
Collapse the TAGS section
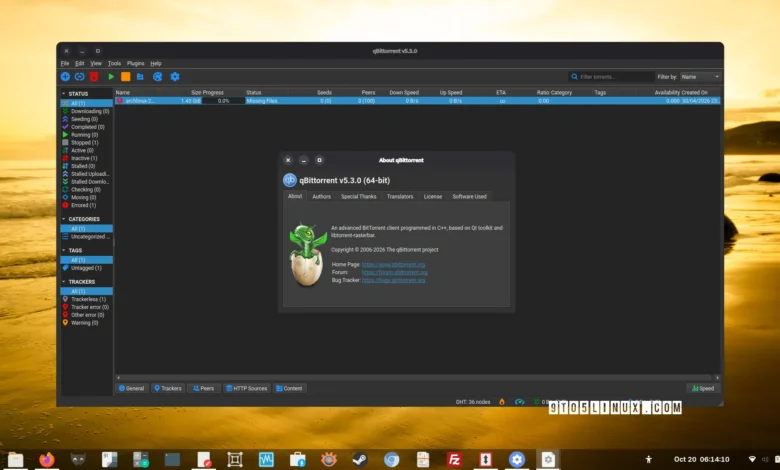(x=64, y=250)
